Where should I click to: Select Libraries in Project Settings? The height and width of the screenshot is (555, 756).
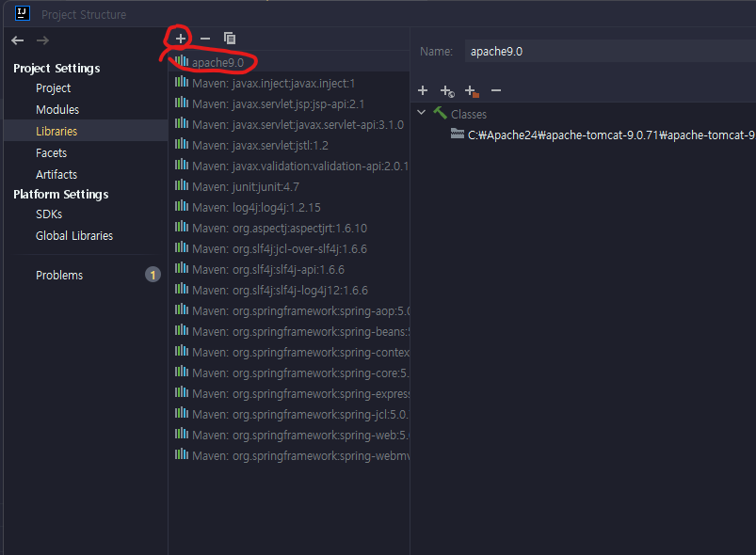pos(56,131)
